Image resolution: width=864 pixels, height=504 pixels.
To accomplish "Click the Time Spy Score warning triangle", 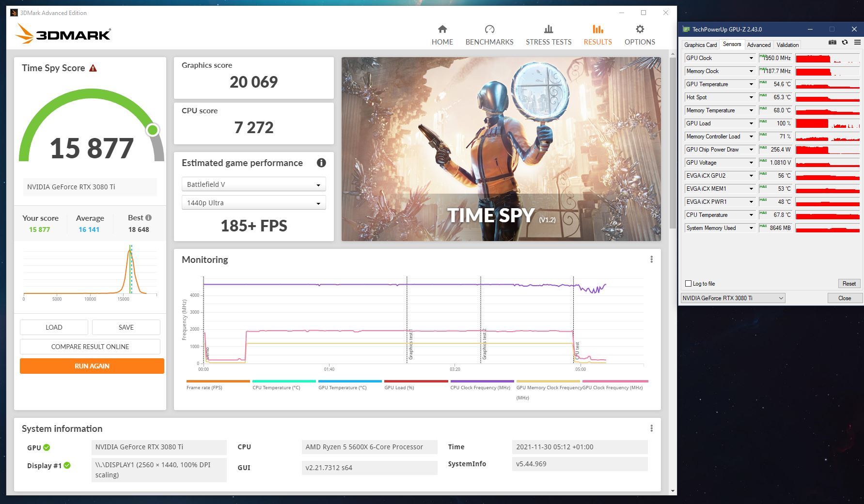I will [93, 68].
